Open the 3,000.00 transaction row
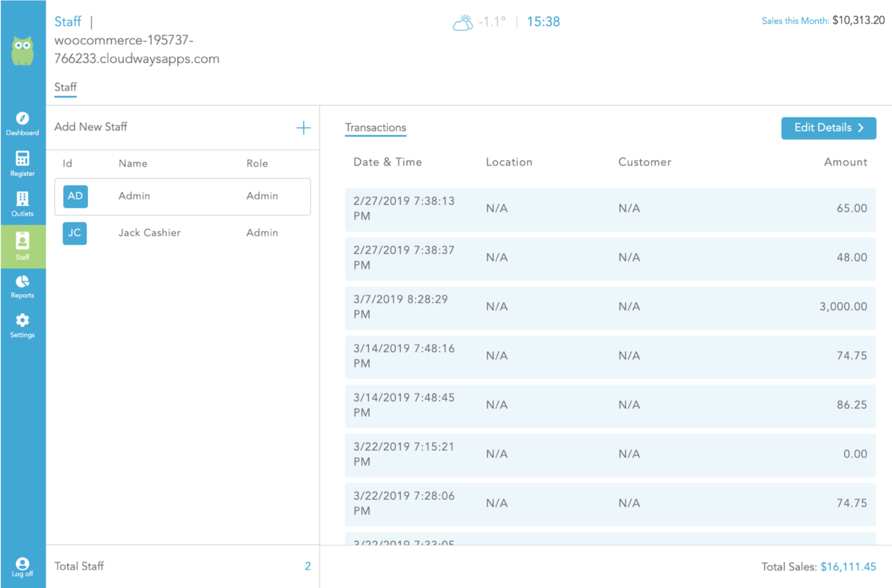Image resolution: width=892 pixels, height=588 pixels. [610, 307]
